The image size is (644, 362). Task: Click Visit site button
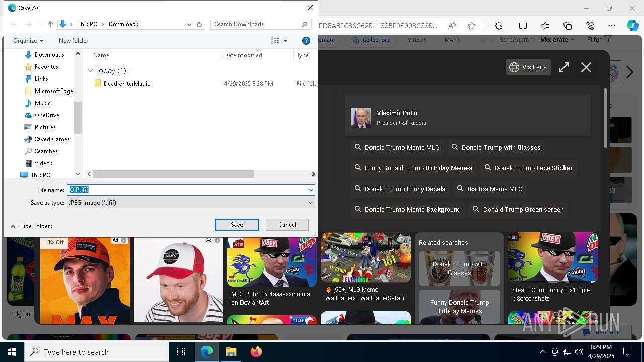coord(528,67)
